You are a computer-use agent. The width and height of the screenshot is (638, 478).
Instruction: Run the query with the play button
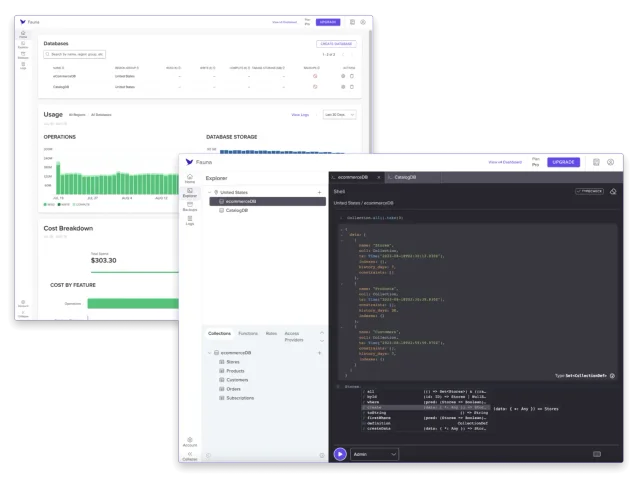[341, 453]
